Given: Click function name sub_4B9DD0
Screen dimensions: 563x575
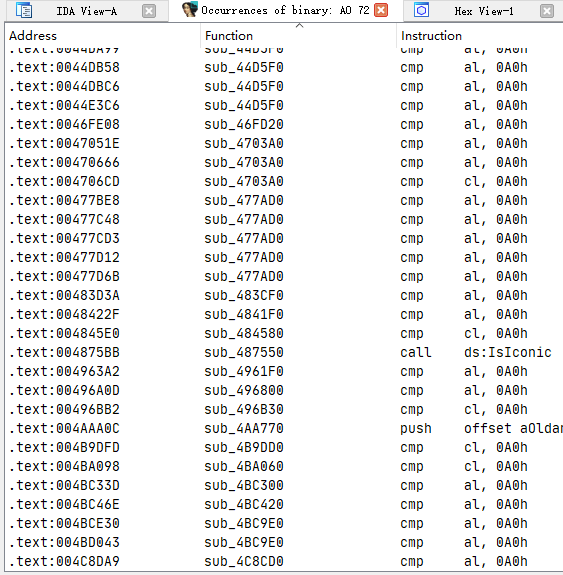Looking at the screenshot, I should tap(244, 448).
